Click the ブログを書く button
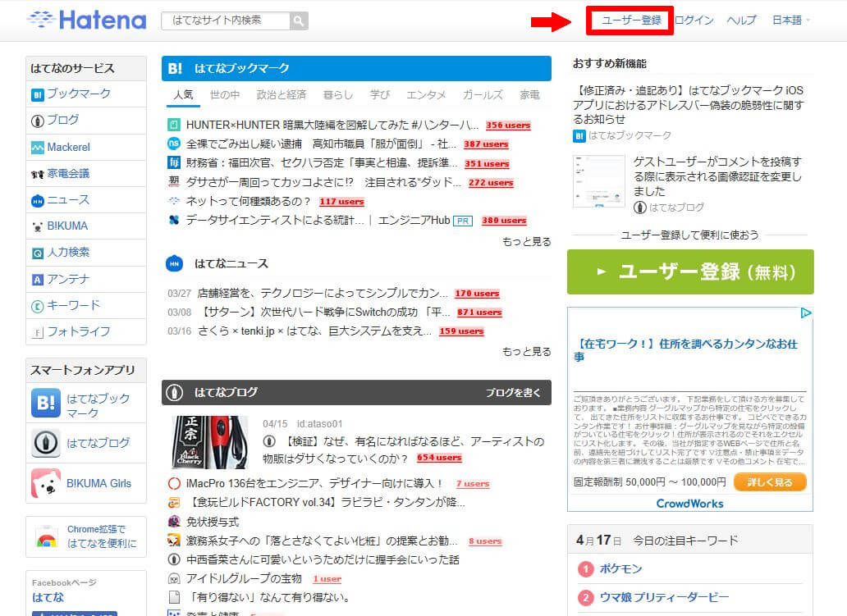Image resolution: width=847 pixels, height=616 pixels. pos(513,393)
